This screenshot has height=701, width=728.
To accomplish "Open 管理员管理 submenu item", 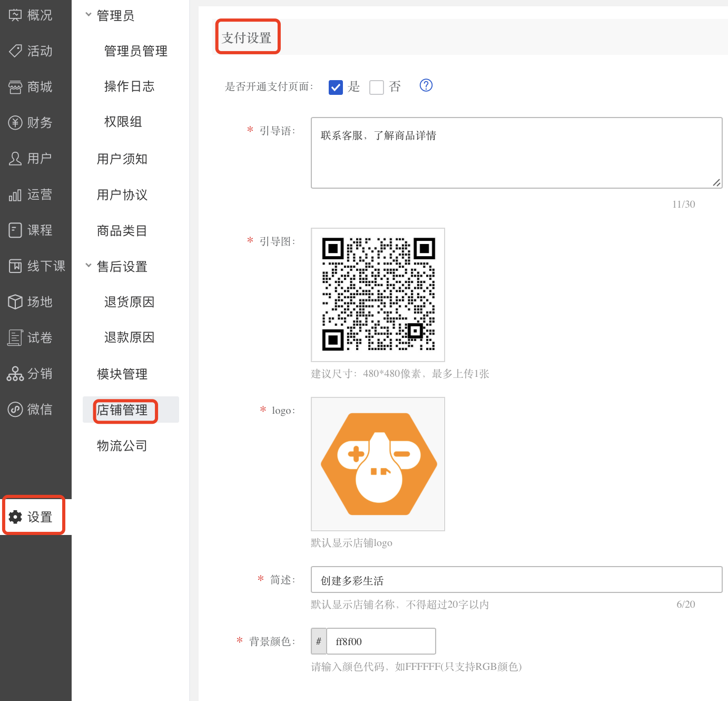I will point(136,51).
